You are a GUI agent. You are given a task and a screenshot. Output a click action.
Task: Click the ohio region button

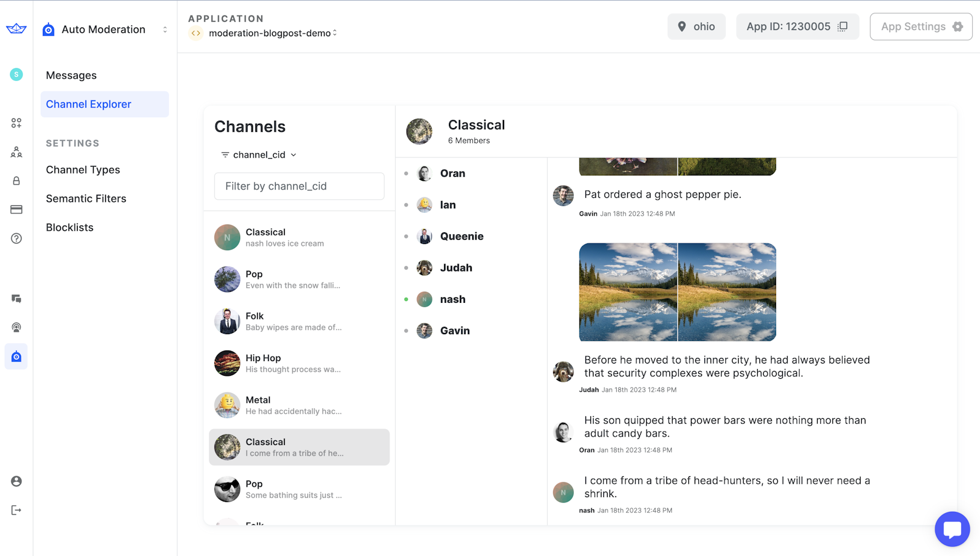(696, 26)
